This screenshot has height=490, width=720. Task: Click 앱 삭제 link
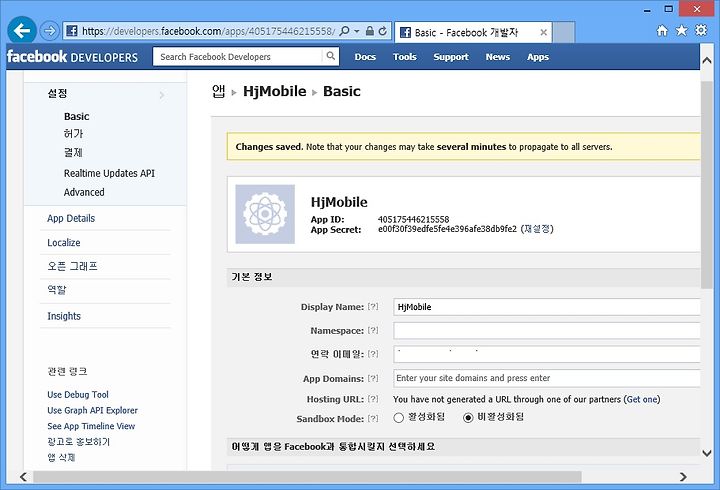[x=61, y=457]
